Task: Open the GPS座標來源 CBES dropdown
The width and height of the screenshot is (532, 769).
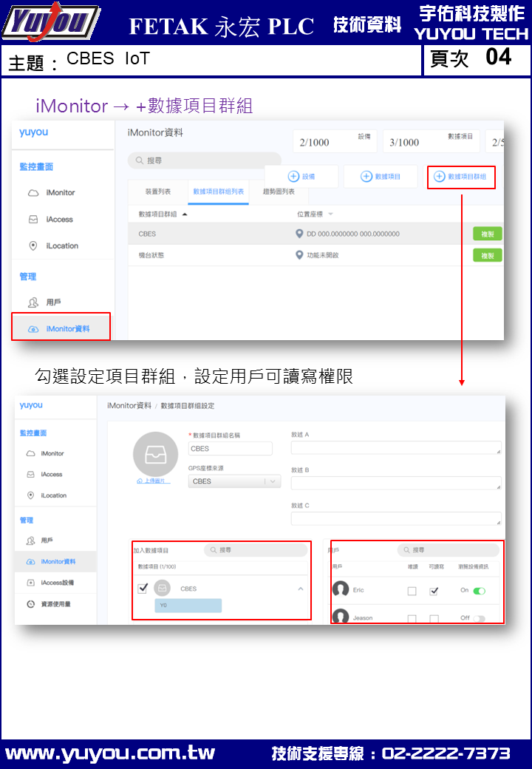Action: coord(235,481)
